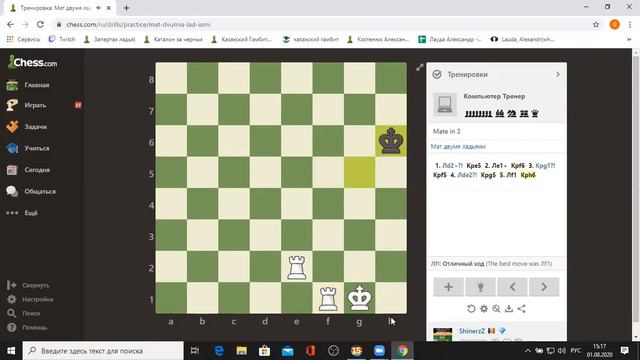This screenshot has width=640, height=360.
Task: Go to previous move arrow
Action: (x=512, y=287)
